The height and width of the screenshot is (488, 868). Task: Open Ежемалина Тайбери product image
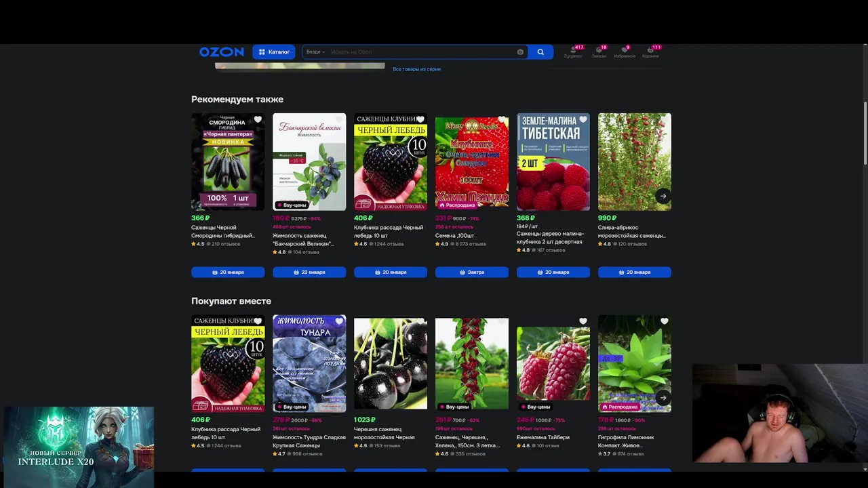tap(553, 363)
